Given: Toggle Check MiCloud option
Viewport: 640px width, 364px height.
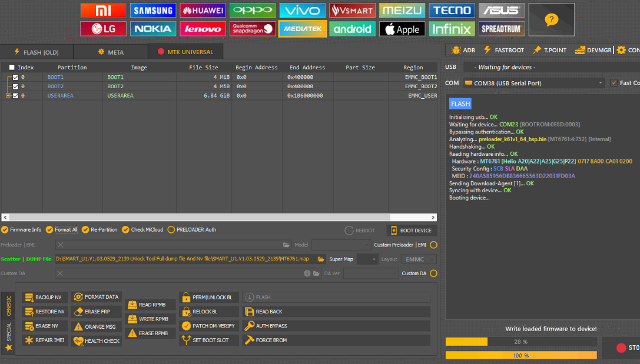Looking at the screenshot, I should [142, 230].
